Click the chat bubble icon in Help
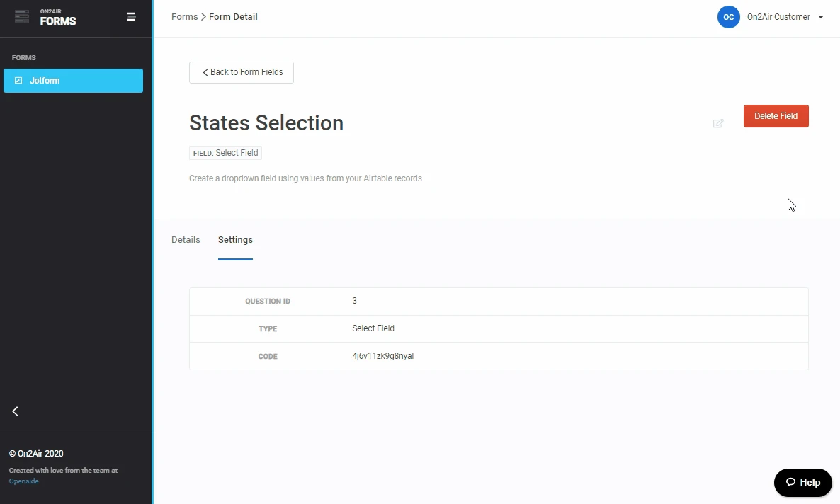 click(791, 482)
